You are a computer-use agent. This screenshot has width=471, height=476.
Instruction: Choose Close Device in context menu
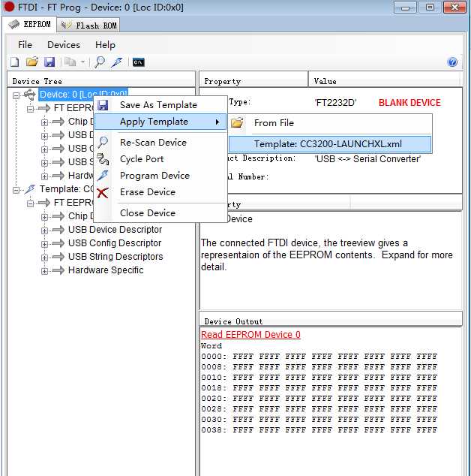(160, 213)
